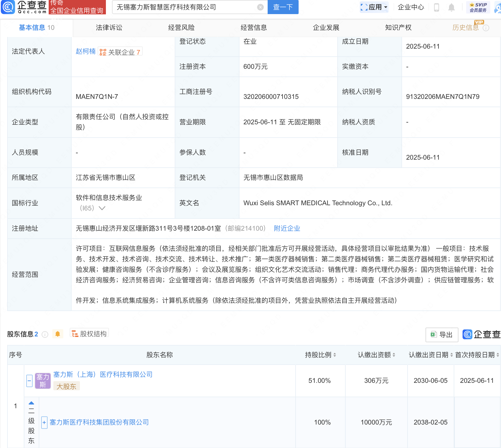Open 历史信息 VIP tab

(466, 28)
